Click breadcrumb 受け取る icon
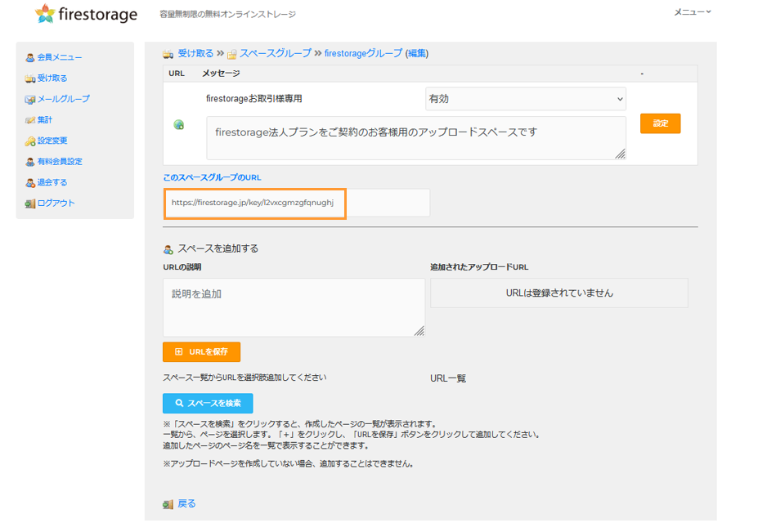Screen dimensions: 758x532 [x=168, y=54]
